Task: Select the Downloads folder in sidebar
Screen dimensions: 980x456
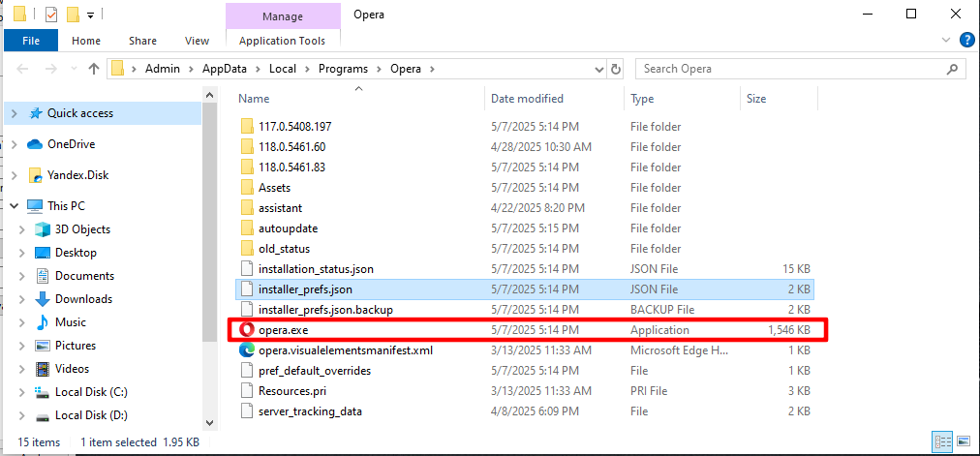Action: (83, 299)
